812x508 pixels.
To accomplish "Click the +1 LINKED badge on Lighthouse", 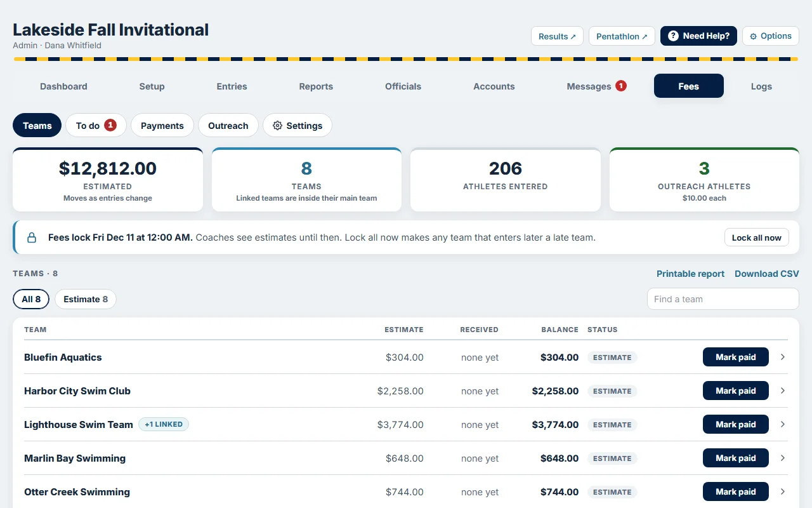I will tap(164, 424).
